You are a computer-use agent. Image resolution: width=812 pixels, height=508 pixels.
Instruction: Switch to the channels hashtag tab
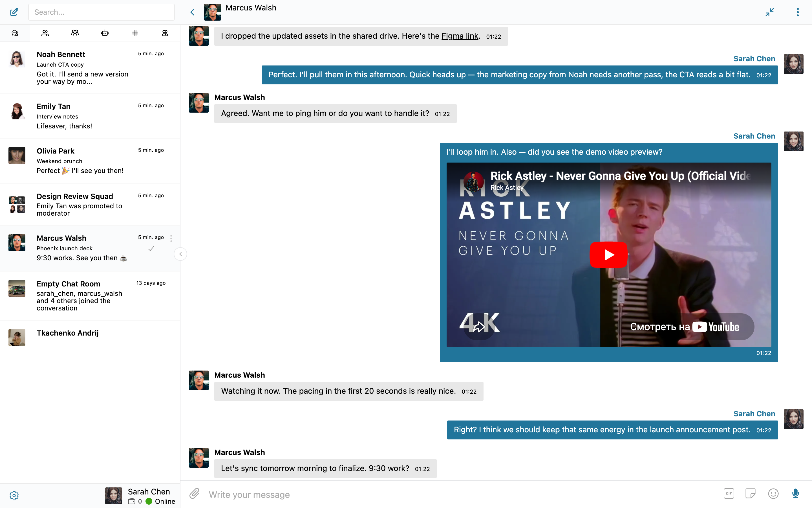pyautogui.click(x=135, y=33)
